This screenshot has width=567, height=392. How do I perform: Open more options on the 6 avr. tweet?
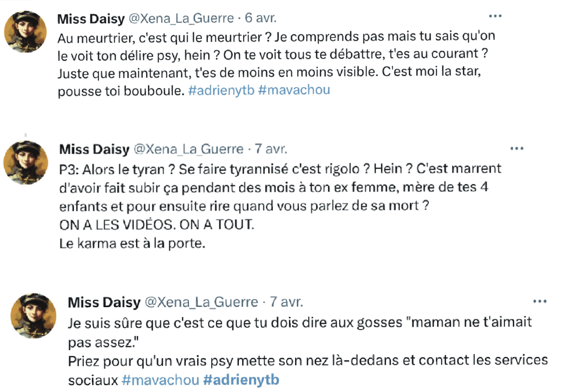point(495,16)
